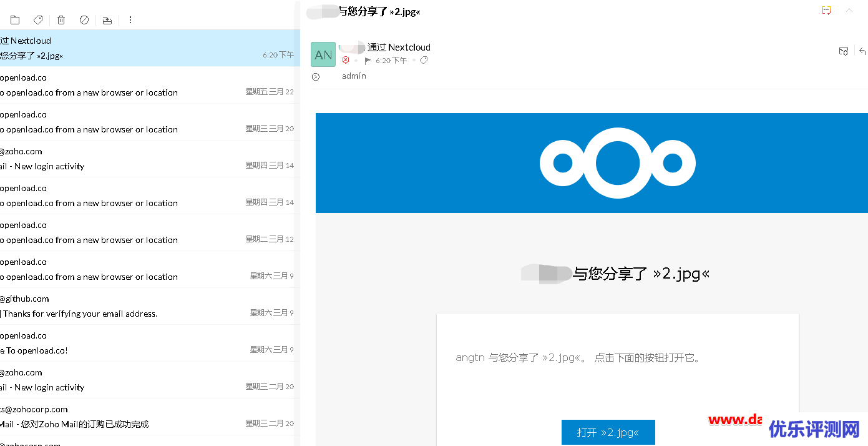The image size is (868, 446).
Task: Toggle the tag icon beside the timestamp
Action: coord(423,60)
